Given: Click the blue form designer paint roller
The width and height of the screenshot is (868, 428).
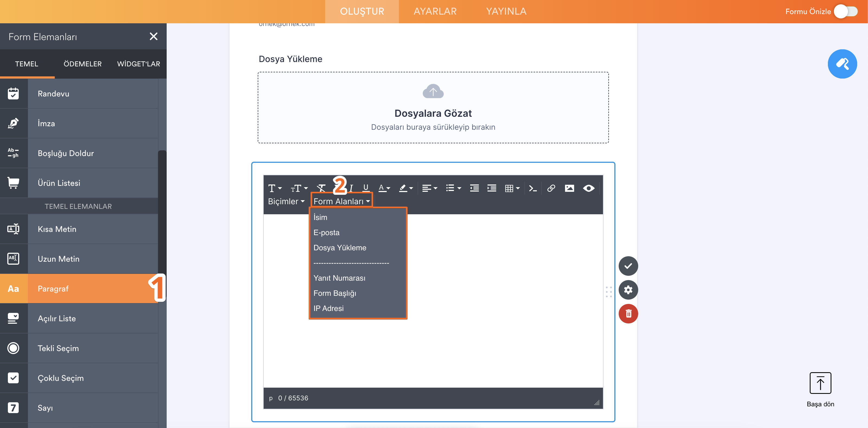Looking at the screenshot, I should pos(842,64).
